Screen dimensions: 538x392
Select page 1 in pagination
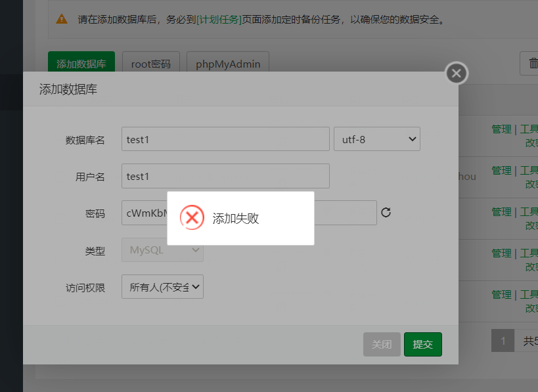(503, 341)
